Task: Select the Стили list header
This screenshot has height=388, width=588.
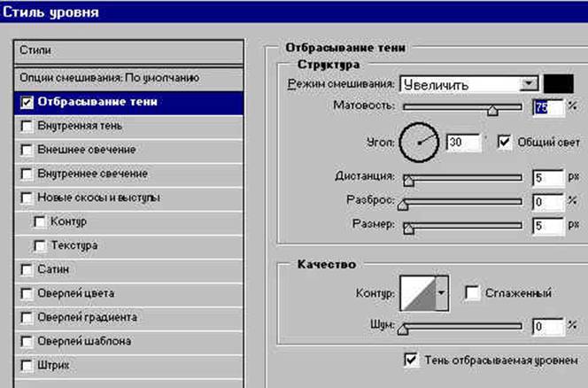Action: click(128, 51)
